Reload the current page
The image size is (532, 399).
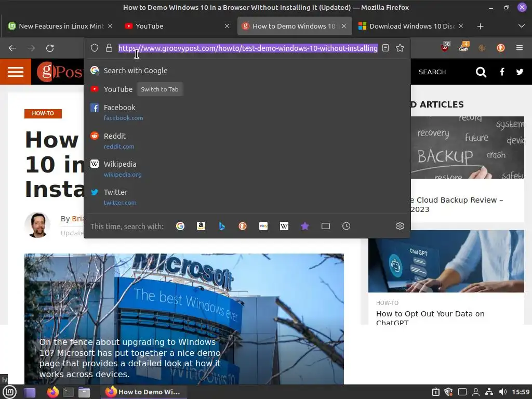point(50,48)
